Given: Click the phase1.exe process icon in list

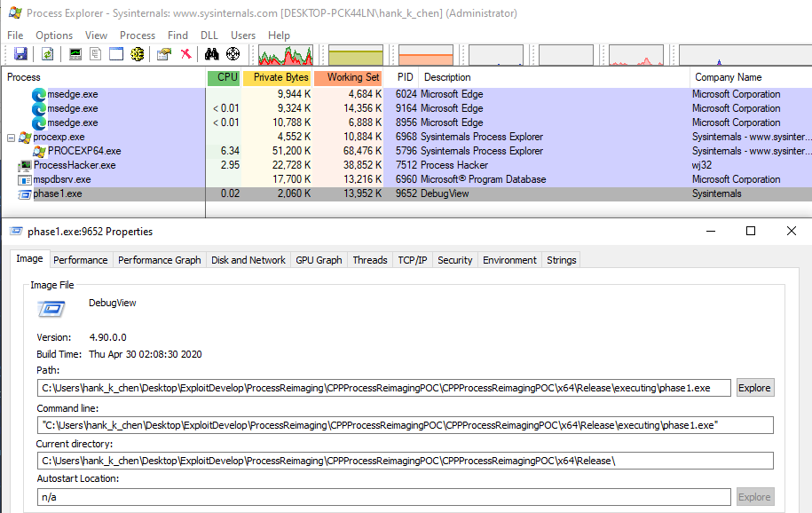Looking at the screenshot, I should [x=25, y=194].
